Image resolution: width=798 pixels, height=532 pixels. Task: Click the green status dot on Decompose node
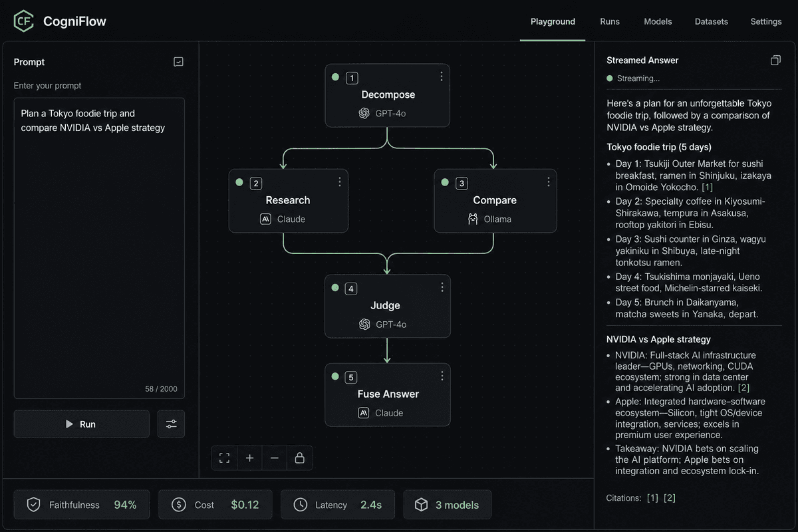336,77
